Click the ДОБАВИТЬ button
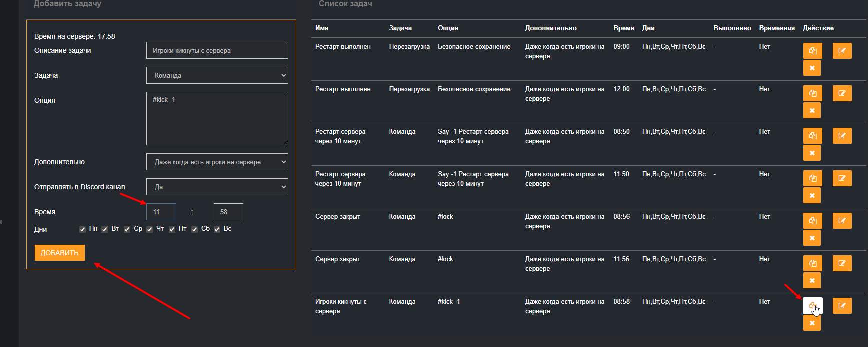 (59, 253)
